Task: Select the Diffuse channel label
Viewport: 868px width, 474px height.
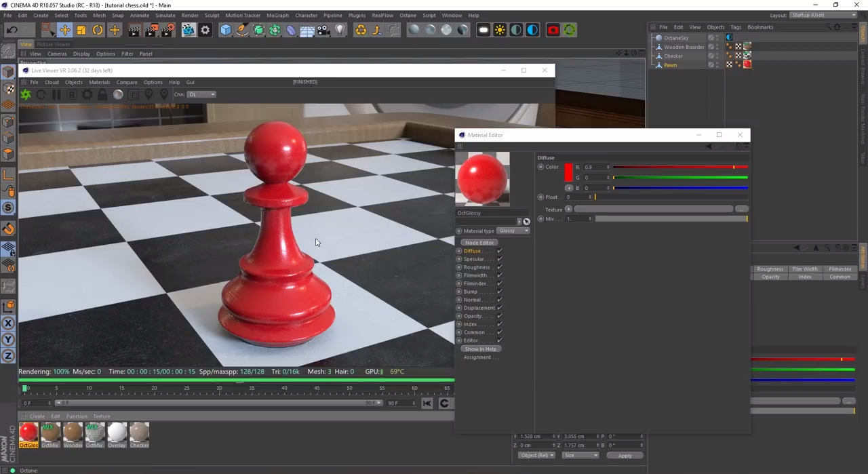Action: click(x=472, y=251)
